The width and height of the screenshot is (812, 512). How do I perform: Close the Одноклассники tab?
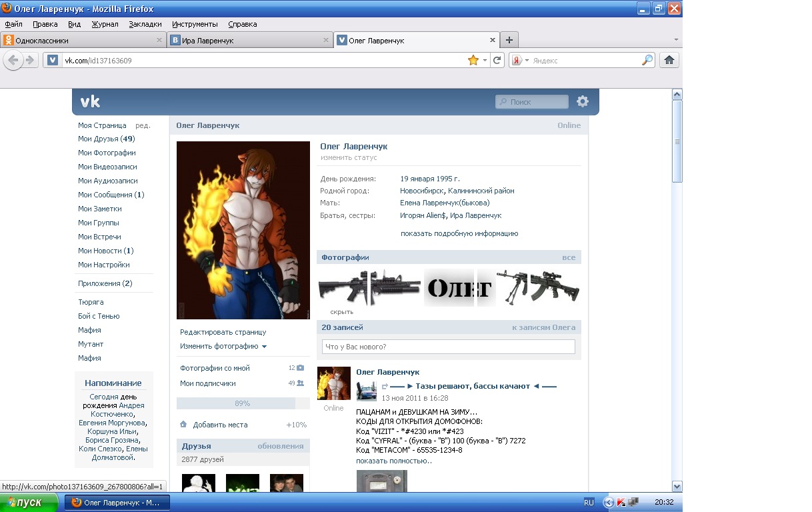(159, 40)
